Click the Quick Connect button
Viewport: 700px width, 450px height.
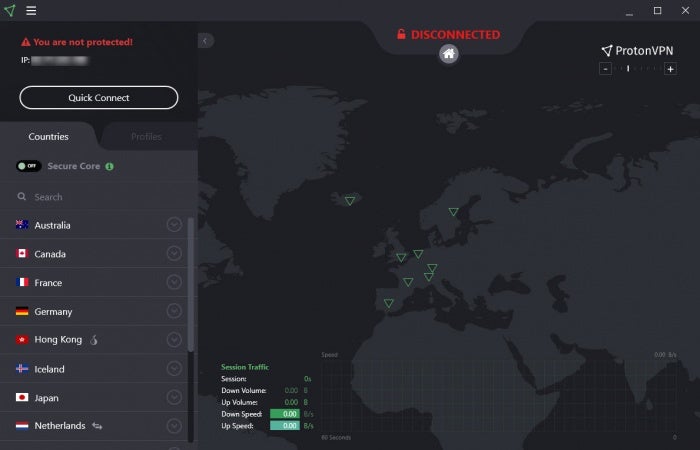(99, 97)
